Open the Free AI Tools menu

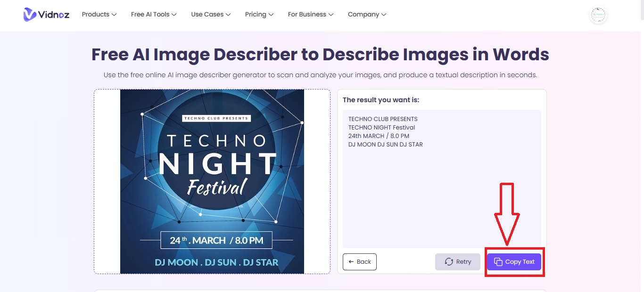click(150, 15)
